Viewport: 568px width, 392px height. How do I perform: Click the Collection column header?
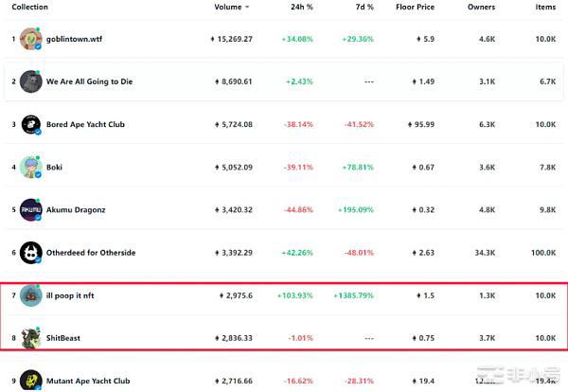[29, 7]
